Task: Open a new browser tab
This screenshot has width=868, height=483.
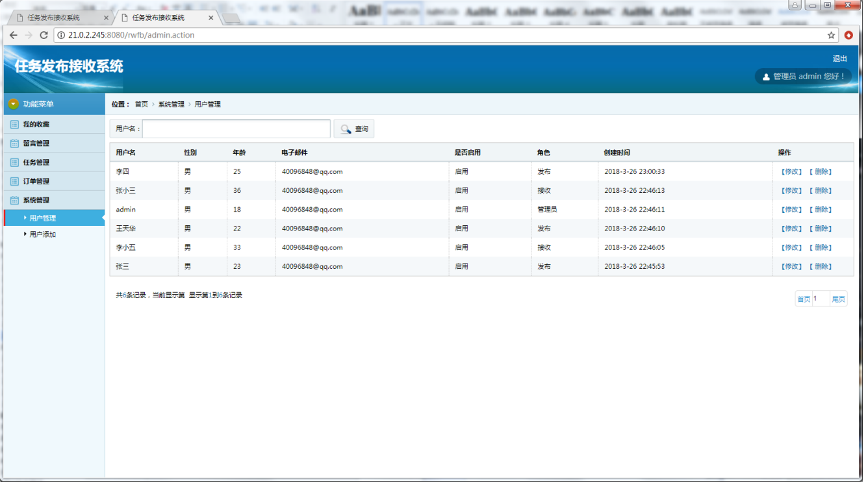Action: [x=231, y=18]
